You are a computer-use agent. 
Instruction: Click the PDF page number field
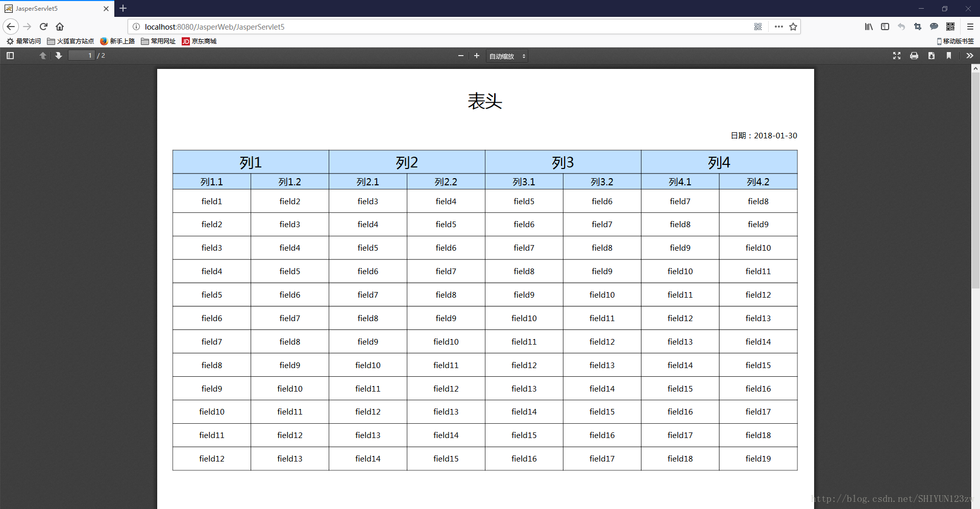pyautogui.click(x=82, y=56)
